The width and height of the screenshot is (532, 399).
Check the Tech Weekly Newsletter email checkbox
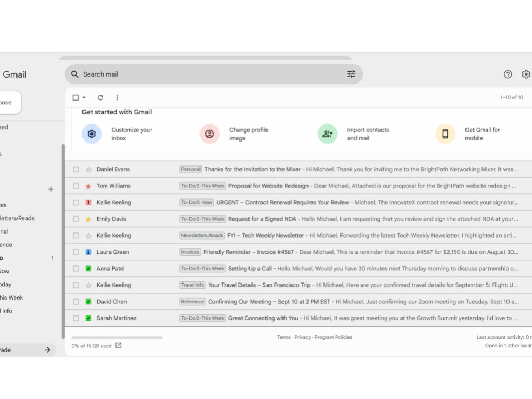click(76, 236)
